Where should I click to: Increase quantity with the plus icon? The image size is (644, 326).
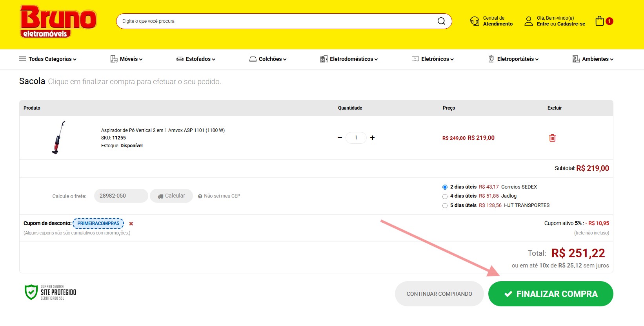(x=372, y=138)
